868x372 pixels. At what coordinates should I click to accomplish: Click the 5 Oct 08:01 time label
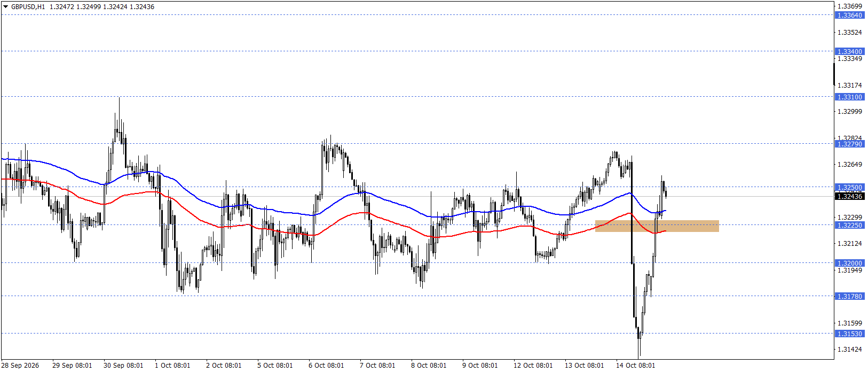tap(275, 366)
